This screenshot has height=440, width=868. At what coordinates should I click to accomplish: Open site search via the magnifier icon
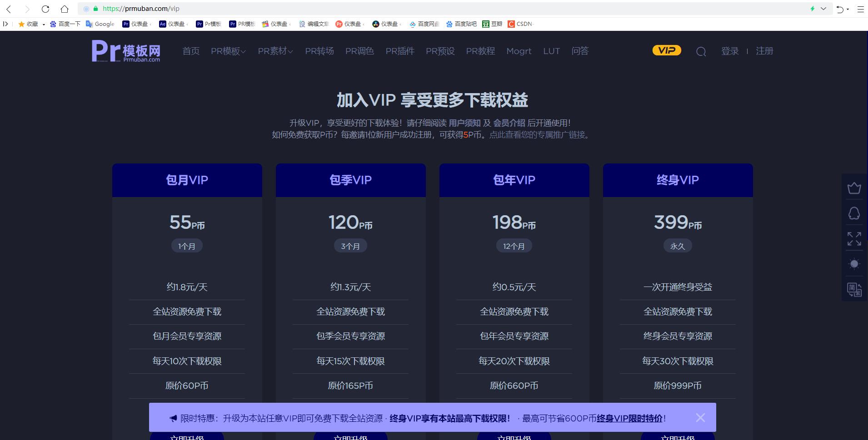[x=700, y=51]
